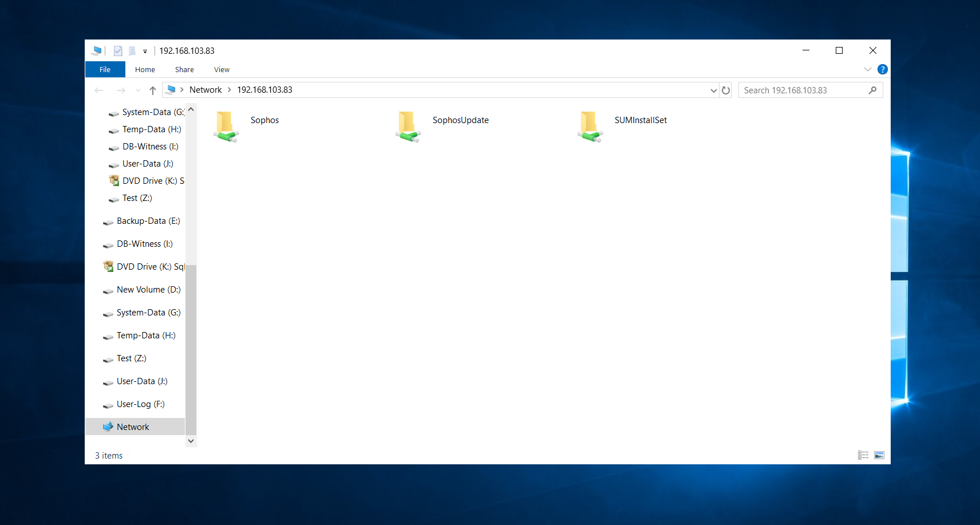Viewport: 980px width, 525px height.
Task: Select lower DB-Witness (I:) entry
Action: pos(139,244)
